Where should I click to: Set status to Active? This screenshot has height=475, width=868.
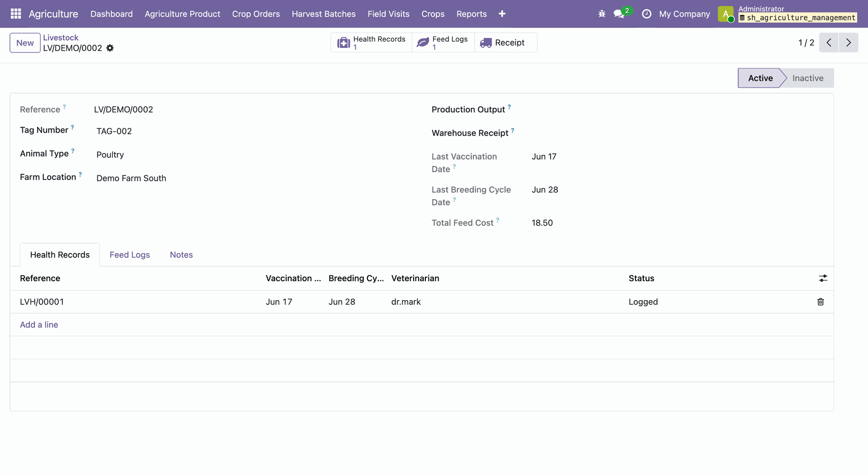point(760,78)
